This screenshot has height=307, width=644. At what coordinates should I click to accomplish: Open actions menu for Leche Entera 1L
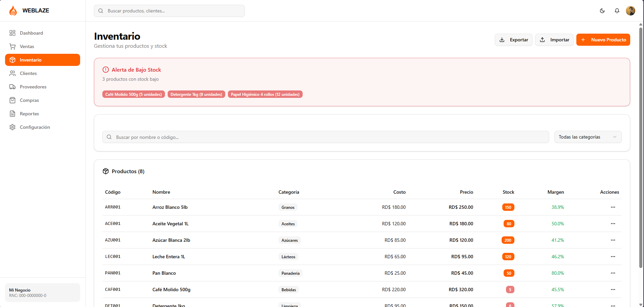(613, 257)
